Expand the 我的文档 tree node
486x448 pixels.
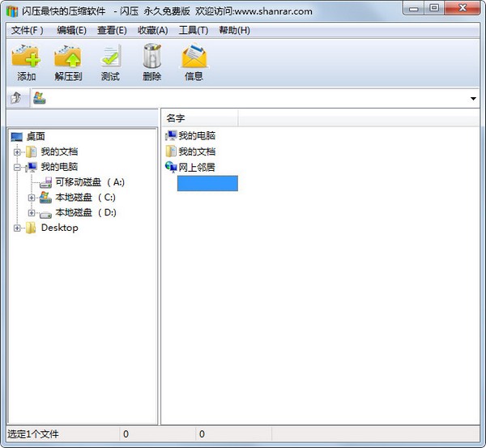point(17,152)
